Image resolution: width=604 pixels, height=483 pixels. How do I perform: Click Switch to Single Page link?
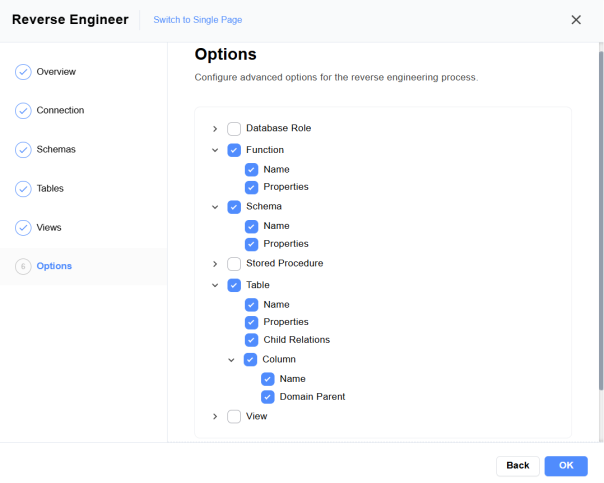click(198, 20)
